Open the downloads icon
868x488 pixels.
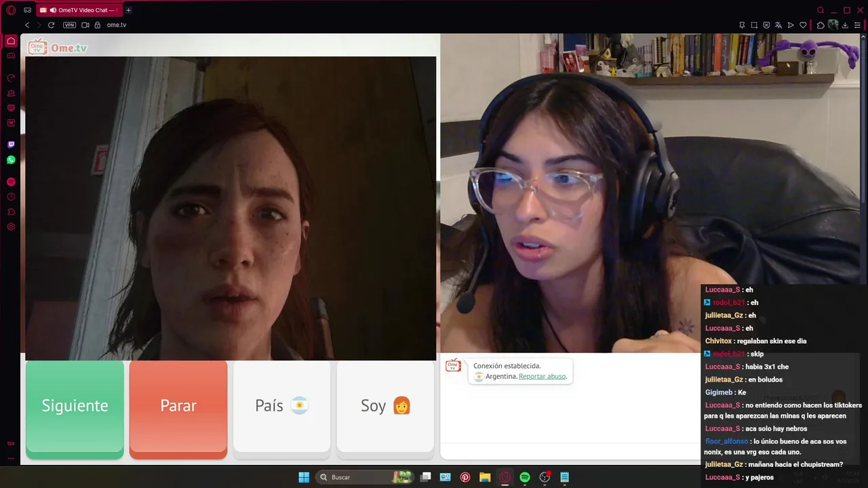pos(845,25)
